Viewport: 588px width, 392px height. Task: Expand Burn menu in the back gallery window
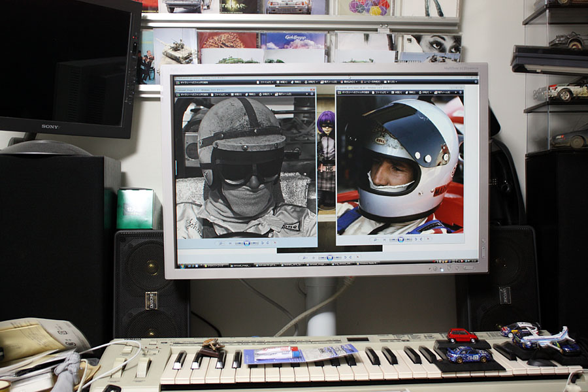point(350,82)
